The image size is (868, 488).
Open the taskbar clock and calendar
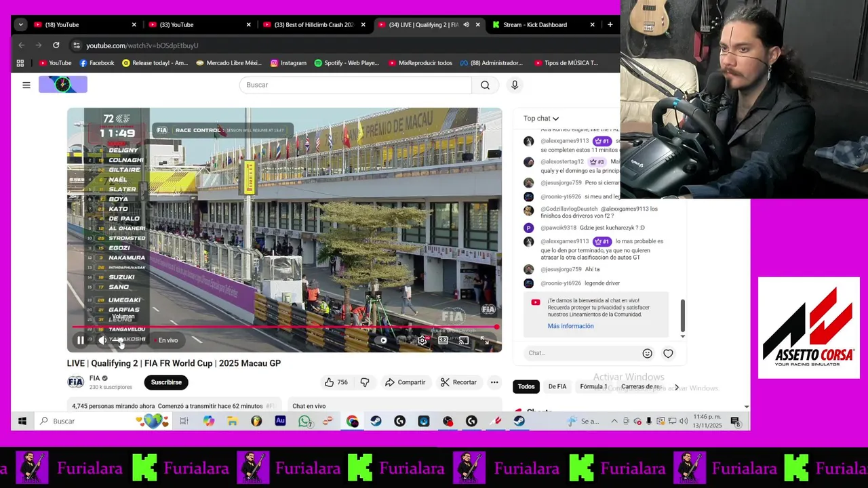point(707,422)
